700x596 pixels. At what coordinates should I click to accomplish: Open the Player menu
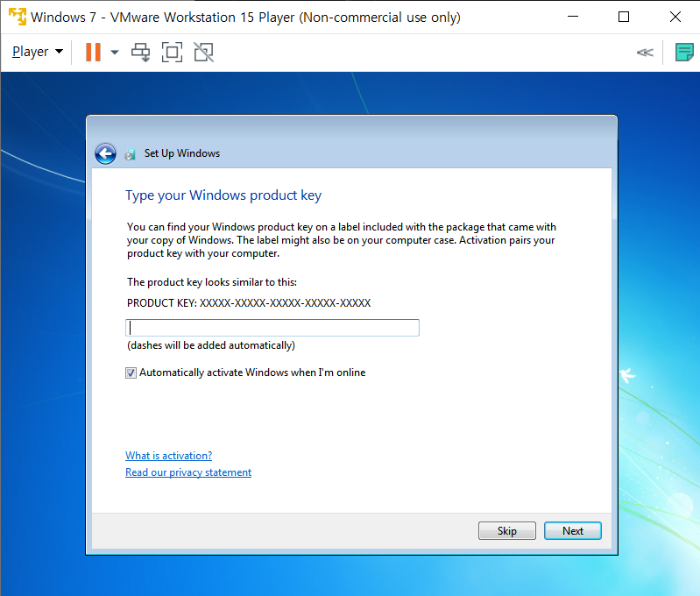point(38,52)
